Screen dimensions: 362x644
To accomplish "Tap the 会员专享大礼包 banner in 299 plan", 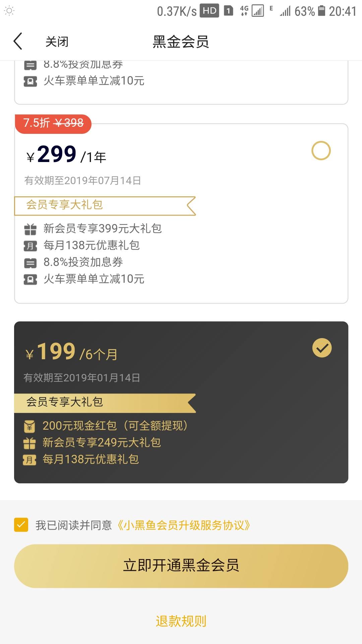I will coord(105,206).
